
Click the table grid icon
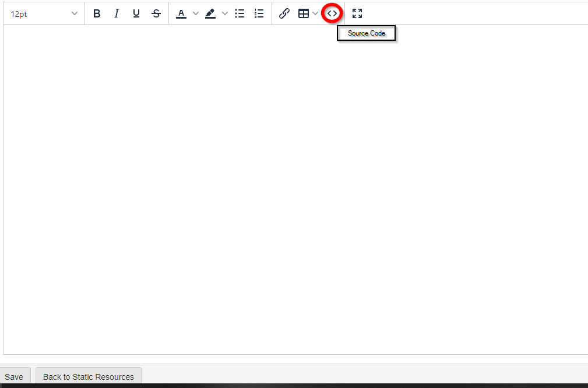click(304, 13)
